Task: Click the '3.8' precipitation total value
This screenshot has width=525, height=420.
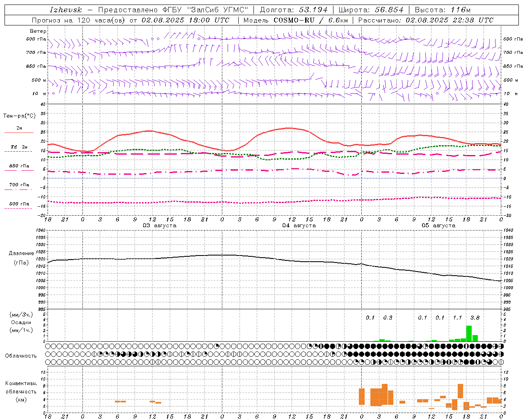Action: click(x=475, y=317)
